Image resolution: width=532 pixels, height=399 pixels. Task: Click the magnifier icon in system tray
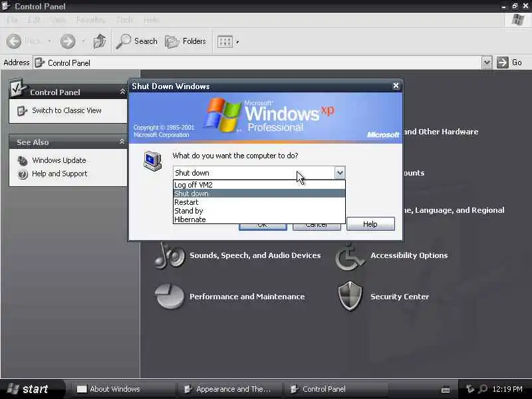click(x=483, y=389)
